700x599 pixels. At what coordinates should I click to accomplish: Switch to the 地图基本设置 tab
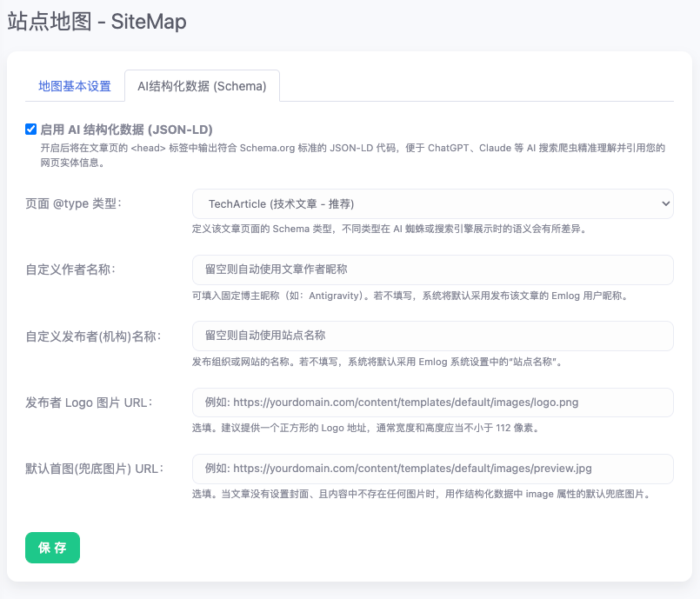click(75, 86)
